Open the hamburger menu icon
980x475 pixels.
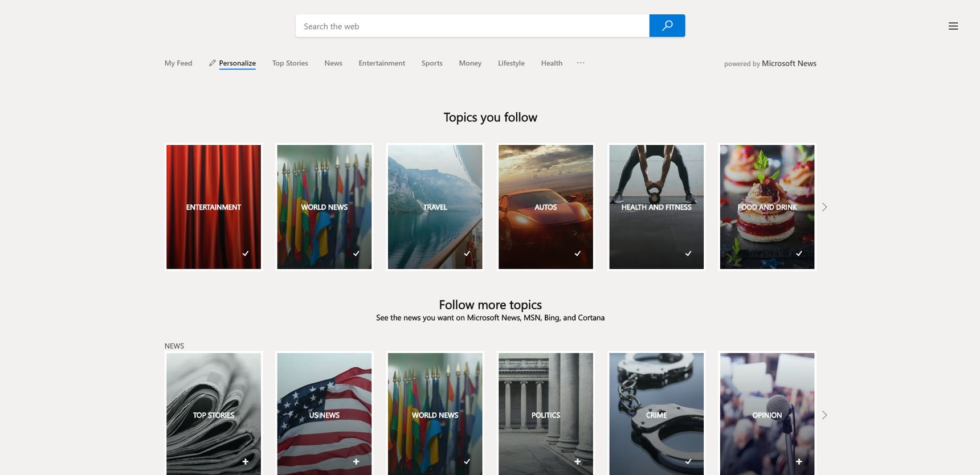(x=953, y=26)
